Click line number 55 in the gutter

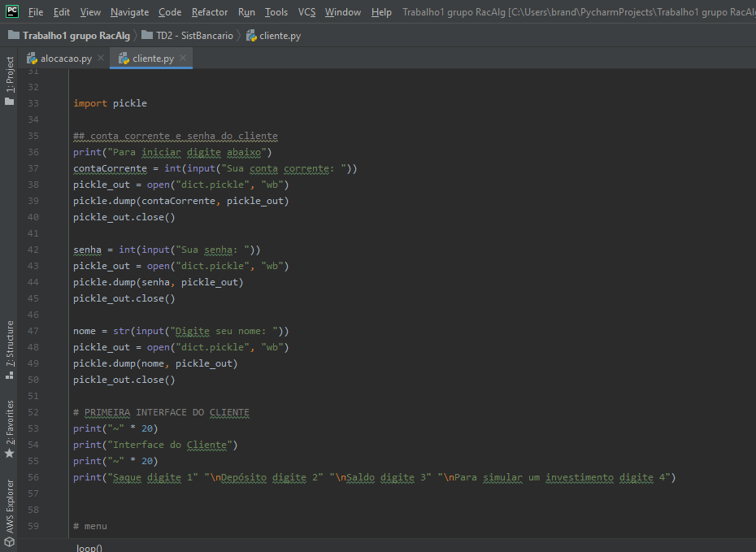pos(33,461)
